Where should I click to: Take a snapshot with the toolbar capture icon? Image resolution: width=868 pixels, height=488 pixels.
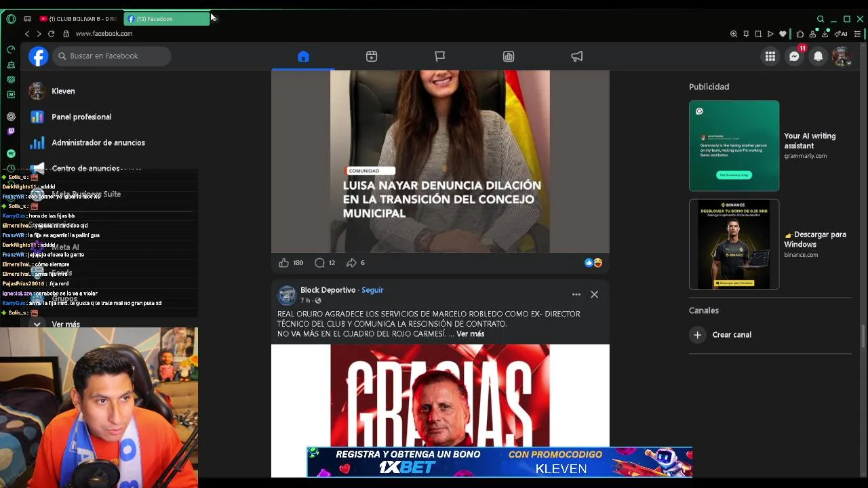coord(758,34)
